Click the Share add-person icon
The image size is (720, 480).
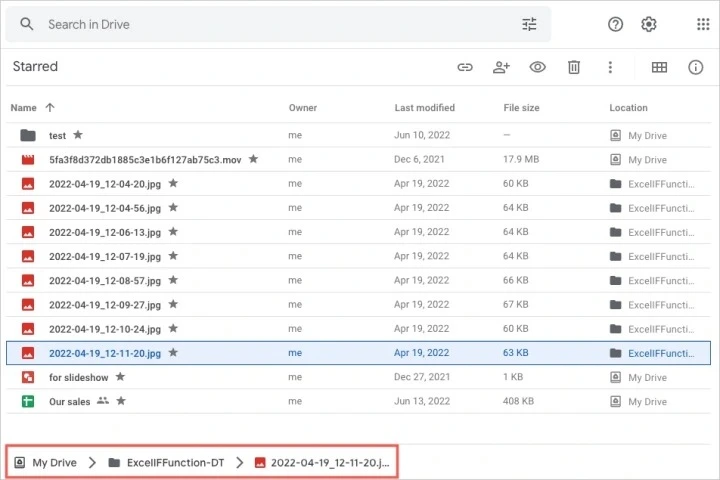pos(501,68)
